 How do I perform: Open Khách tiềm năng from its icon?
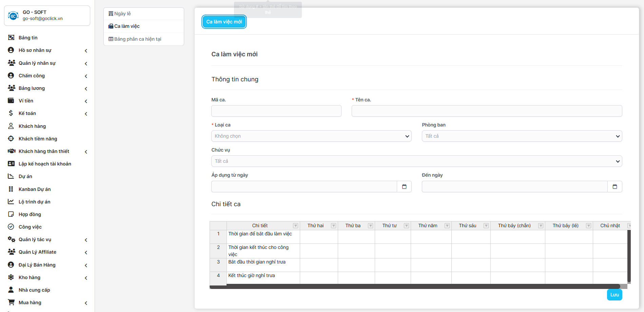(x=11, y=139)
